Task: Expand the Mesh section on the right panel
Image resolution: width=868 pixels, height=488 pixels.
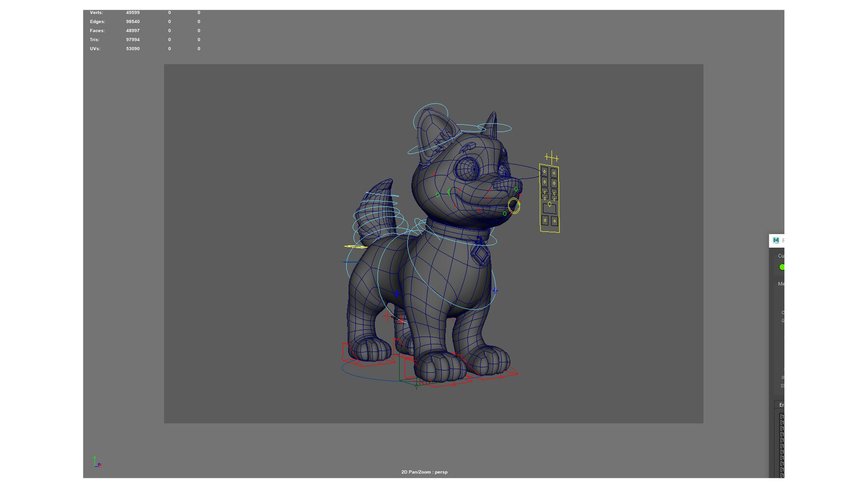Action: [781, 284]
